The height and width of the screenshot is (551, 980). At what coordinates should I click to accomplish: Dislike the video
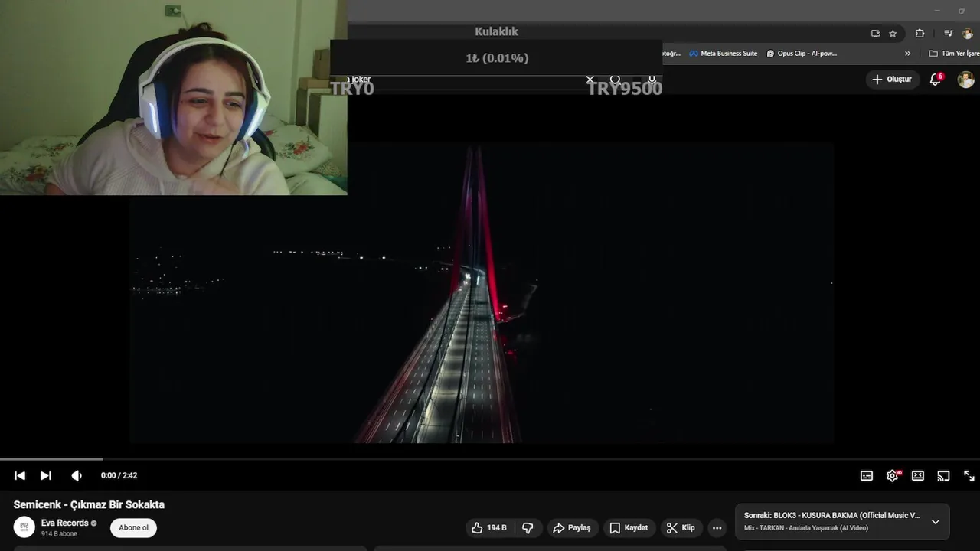click(x=528, y=527)
